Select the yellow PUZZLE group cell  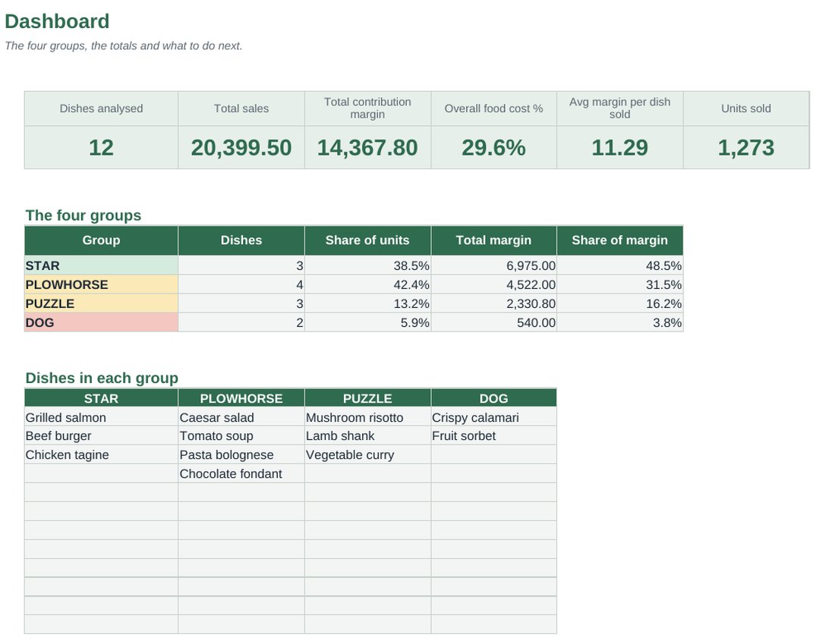click(x=101, y=303)
